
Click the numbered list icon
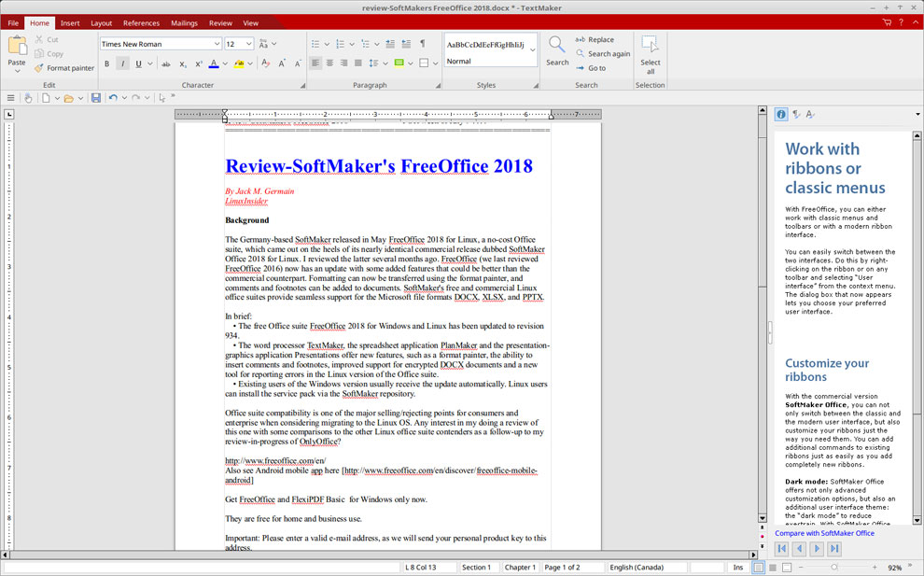click(x=340, y=44)
